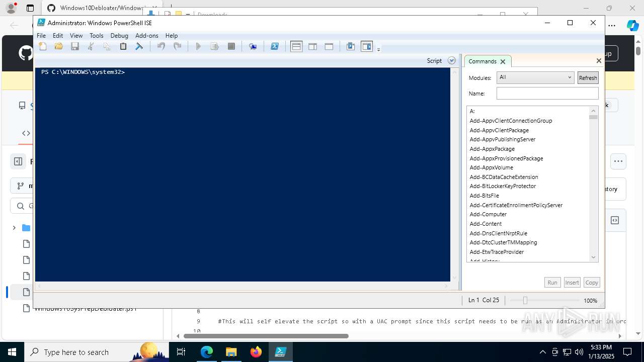Click inside the PowerShell console prompt area
644x362 pixels.
243,174
